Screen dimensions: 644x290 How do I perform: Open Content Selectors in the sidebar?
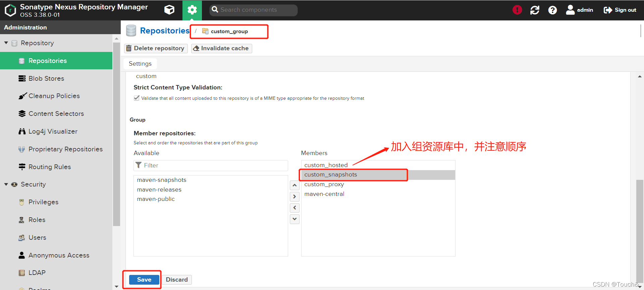(56, 114)
